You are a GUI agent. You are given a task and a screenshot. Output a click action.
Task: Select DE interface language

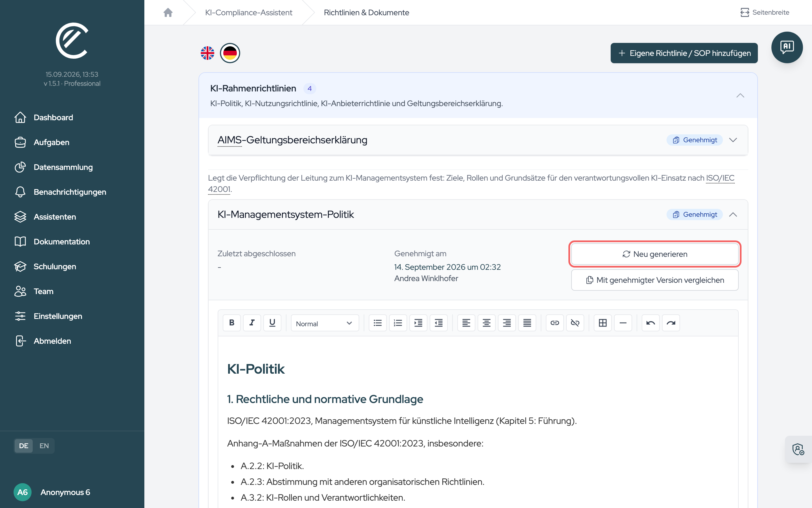point(23,446)
